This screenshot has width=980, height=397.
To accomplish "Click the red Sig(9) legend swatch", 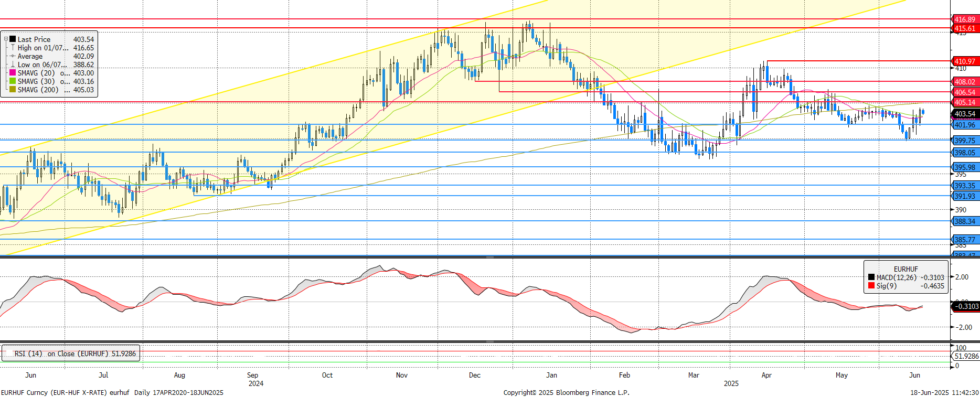I will tap(871, 286).
